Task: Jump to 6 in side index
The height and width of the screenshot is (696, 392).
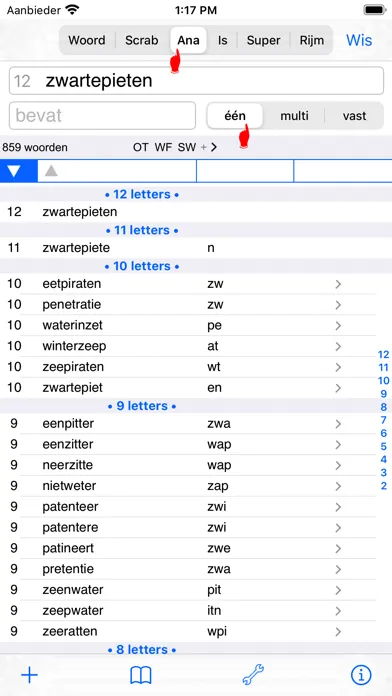Action: point(384,433)
